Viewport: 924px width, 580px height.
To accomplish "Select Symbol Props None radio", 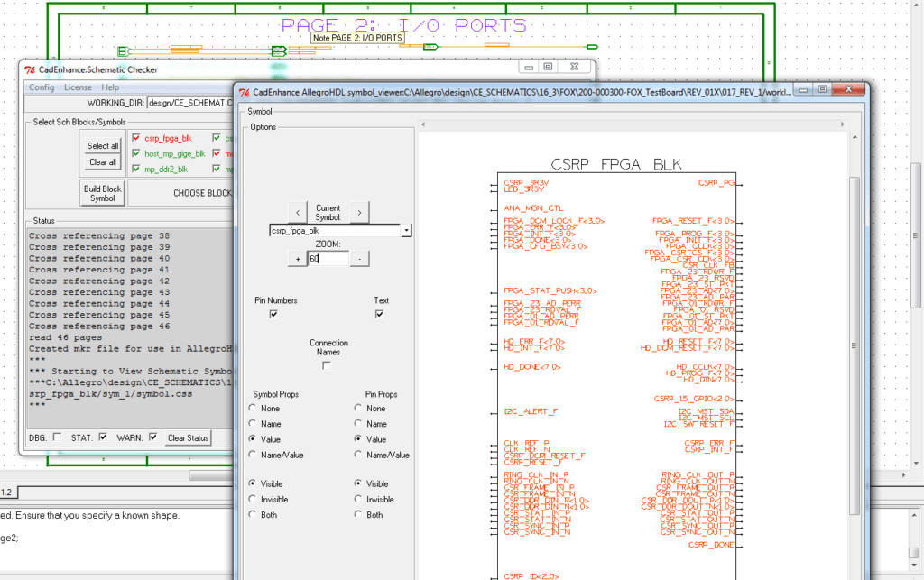I will pos(253,408).
